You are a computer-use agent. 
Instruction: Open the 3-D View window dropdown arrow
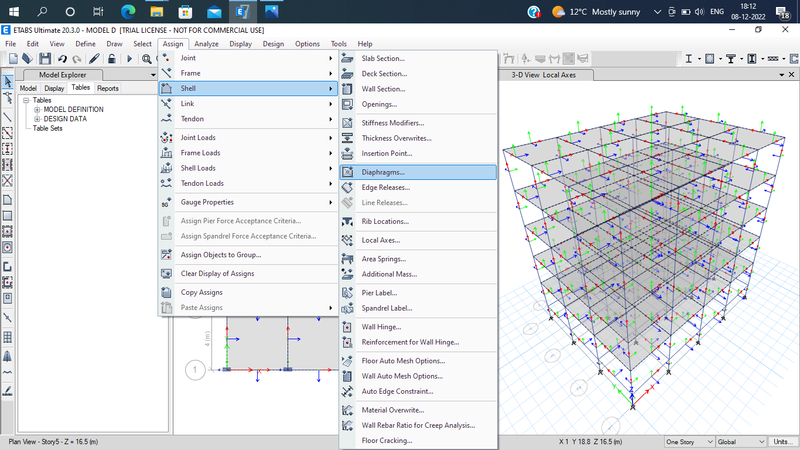pos(782,75)
